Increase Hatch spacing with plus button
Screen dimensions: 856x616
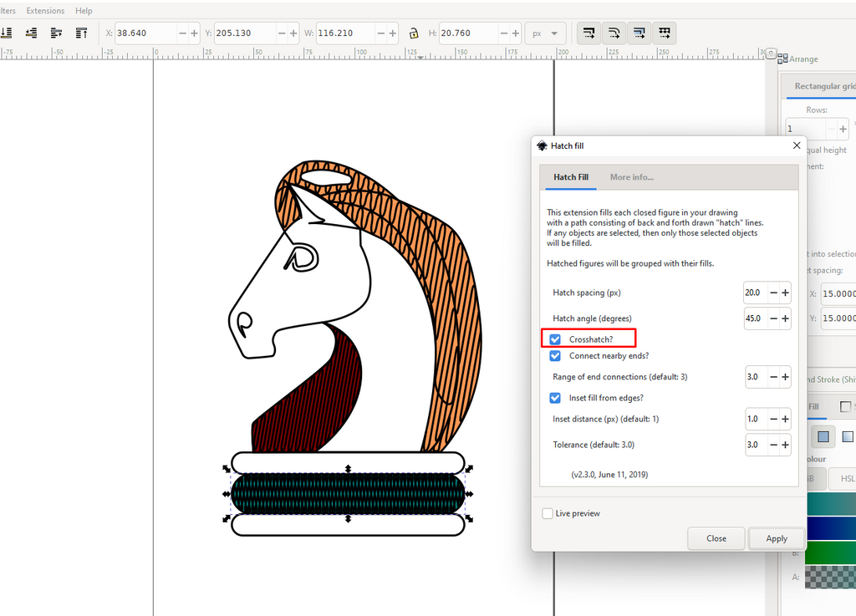(786, 293)
